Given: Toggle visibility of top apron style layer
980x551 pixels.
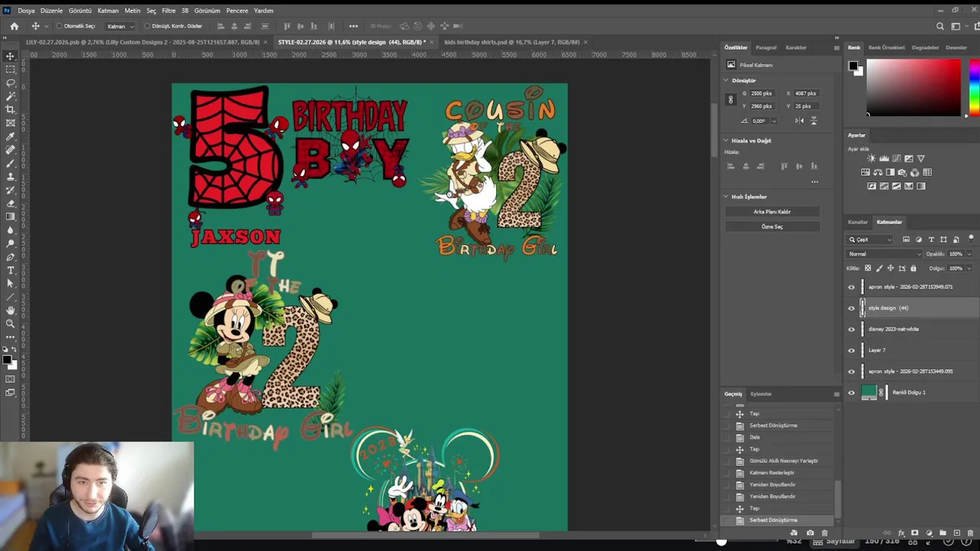Looking at the screenshot, I should tap(851, 287).
